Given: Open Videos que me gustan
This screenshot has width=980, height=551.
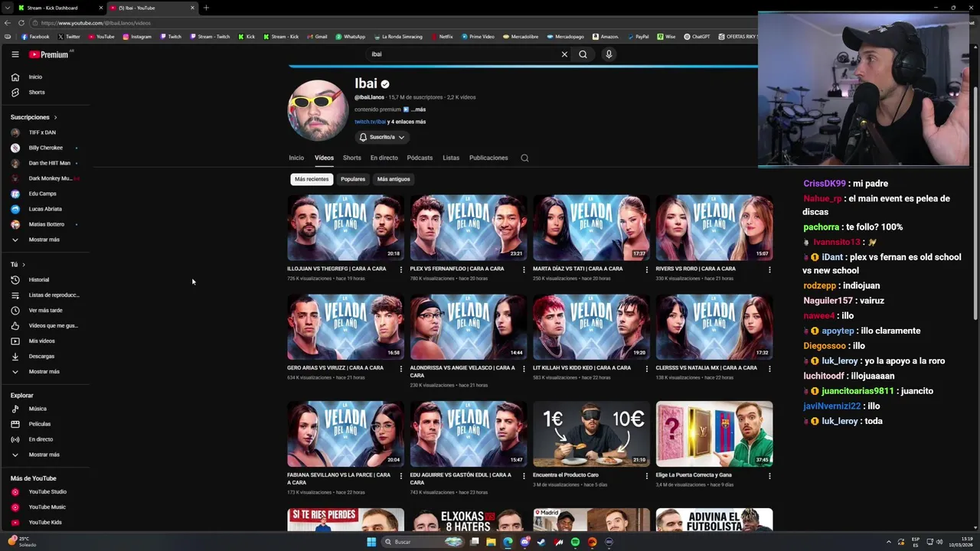Looking at the screenshot, I should (x=46, y=325).
